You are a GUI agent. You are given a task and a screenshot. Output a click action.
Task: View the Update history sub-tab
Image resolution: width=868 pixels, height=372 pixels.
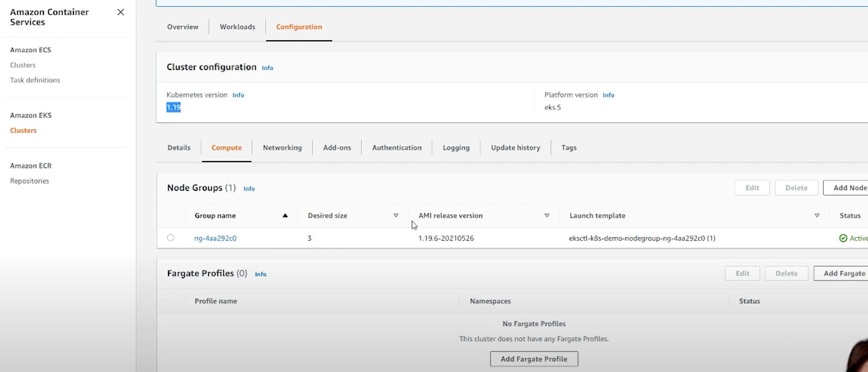coord(516,147)
